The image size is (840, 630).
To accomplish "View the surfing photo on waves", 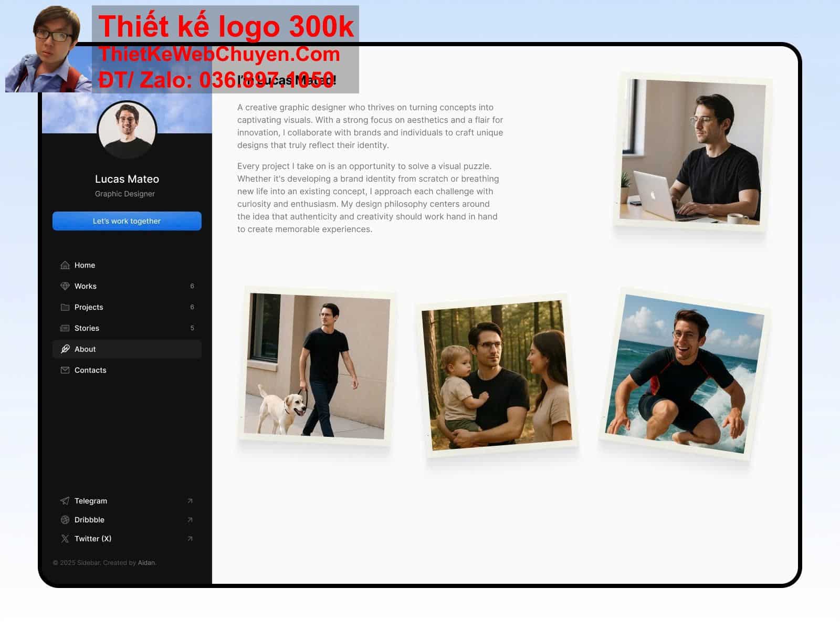I will click(684, 374).
